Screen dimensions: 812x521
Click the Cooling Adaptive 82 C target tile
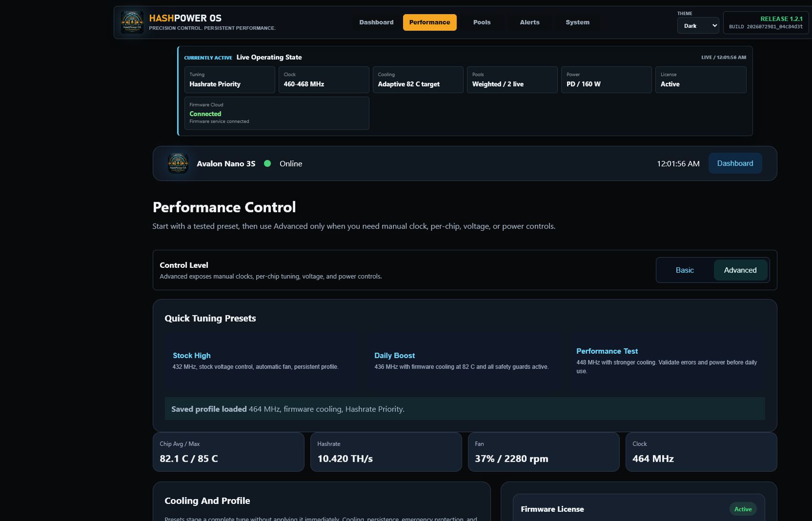tap(418, 80)
